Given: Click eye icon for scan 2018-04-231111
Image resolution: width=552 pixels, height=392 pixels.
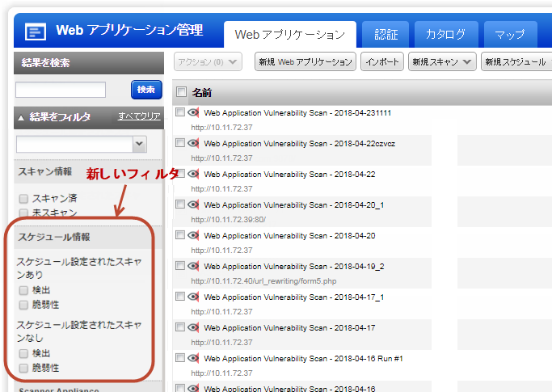Looking at the screenshot, I should point(193,112).
